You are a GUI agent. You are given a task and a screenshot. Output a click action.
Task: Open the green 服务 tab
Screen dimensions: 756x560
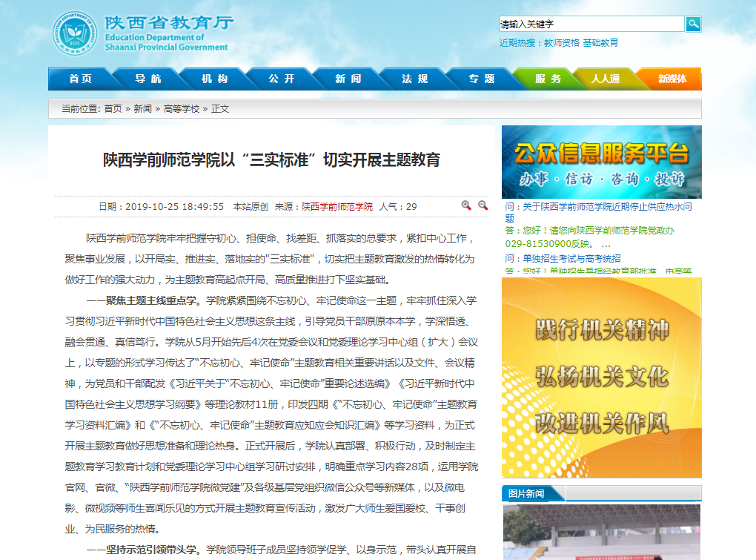tap(548, 79)
